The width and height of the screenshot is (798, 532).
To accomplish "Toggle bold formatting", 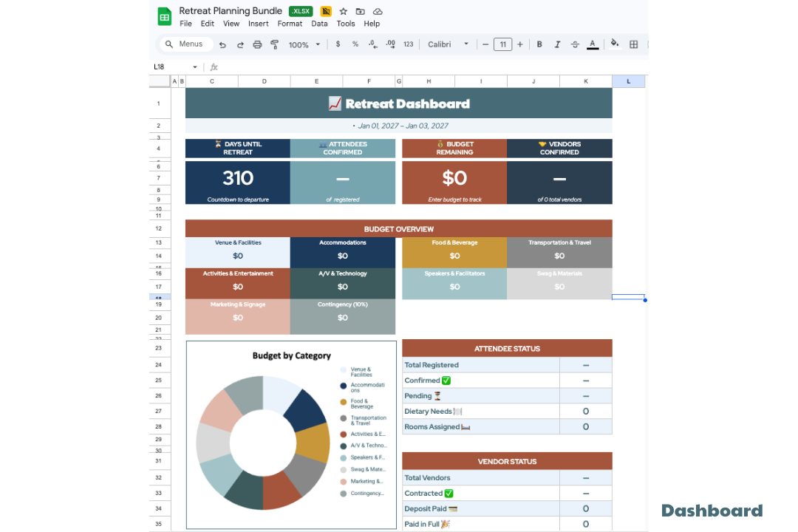I will coord(539,44).
